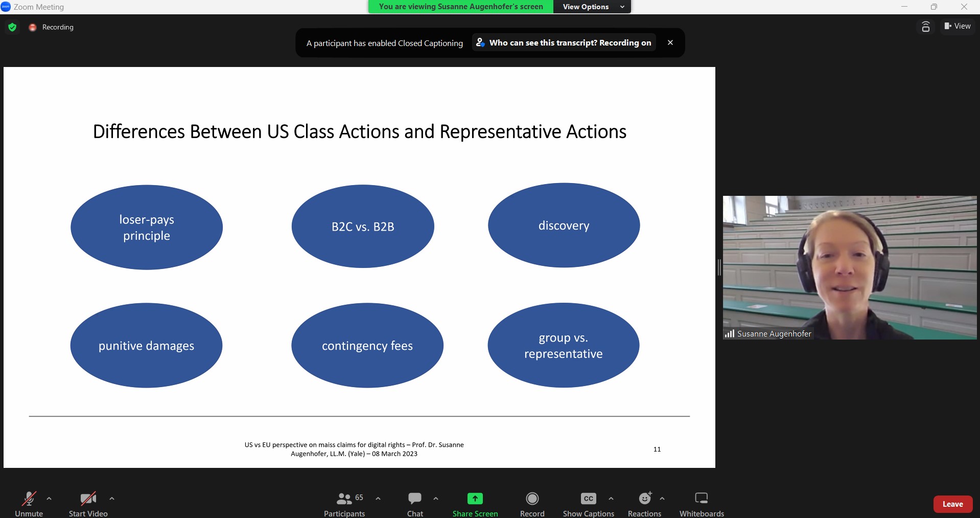Open the Chat panel
This screenshot has width=980, height=518.
pos(415,504)
